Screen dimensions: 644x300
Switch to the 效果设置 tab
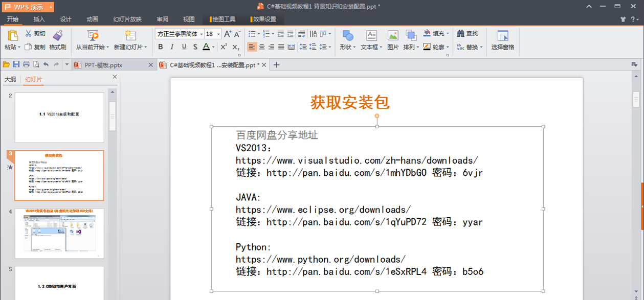(263, 19)
